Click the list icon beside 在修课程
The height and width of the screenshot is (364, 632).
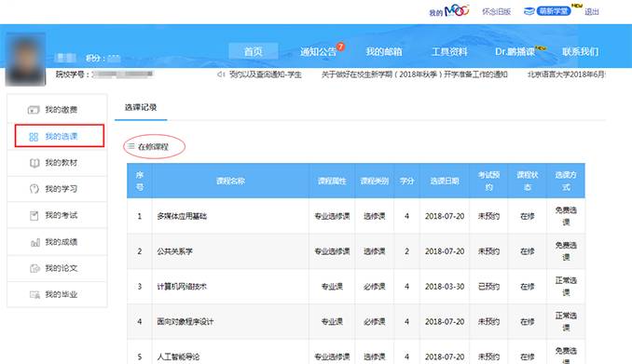(131, 146)
